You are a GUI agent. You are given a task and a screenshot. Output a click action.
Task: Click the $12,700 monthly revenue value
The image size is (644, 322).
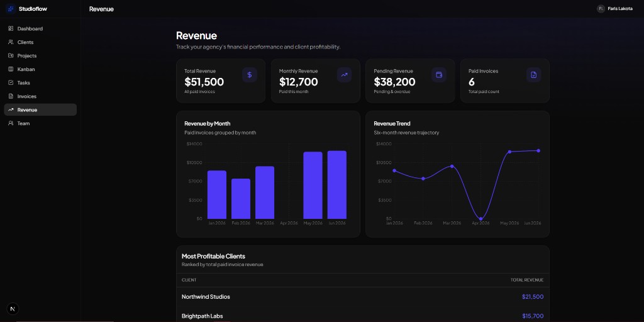(x=299, y=82)
